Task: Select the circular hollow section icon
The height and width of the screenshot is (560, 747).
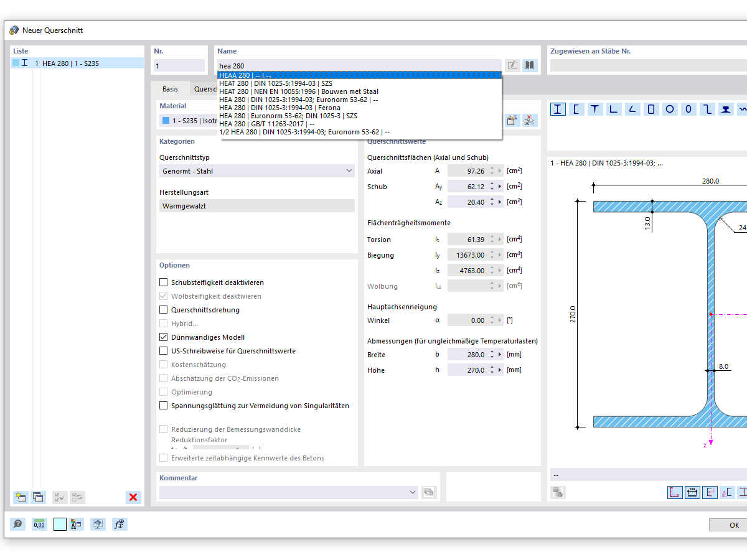Action: click(670, 110)
